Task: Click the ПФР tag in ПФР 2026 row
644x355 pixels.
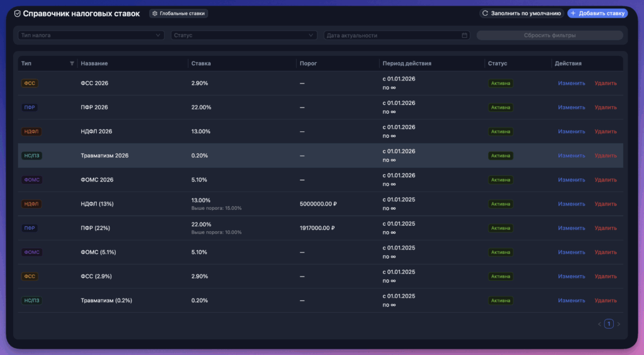Action: pos(30,107)
